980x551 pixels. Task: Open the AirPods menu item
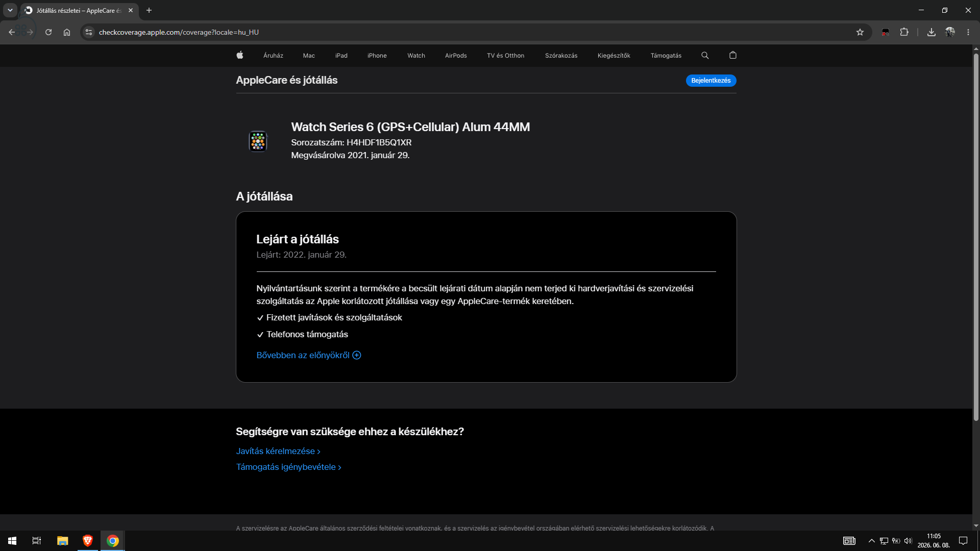[456, 56]
